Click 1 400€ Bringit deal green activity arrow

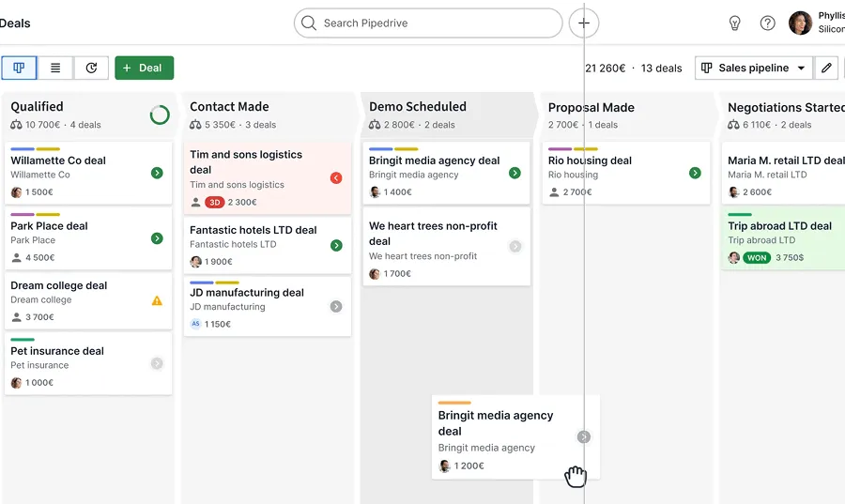pos(515,173)
